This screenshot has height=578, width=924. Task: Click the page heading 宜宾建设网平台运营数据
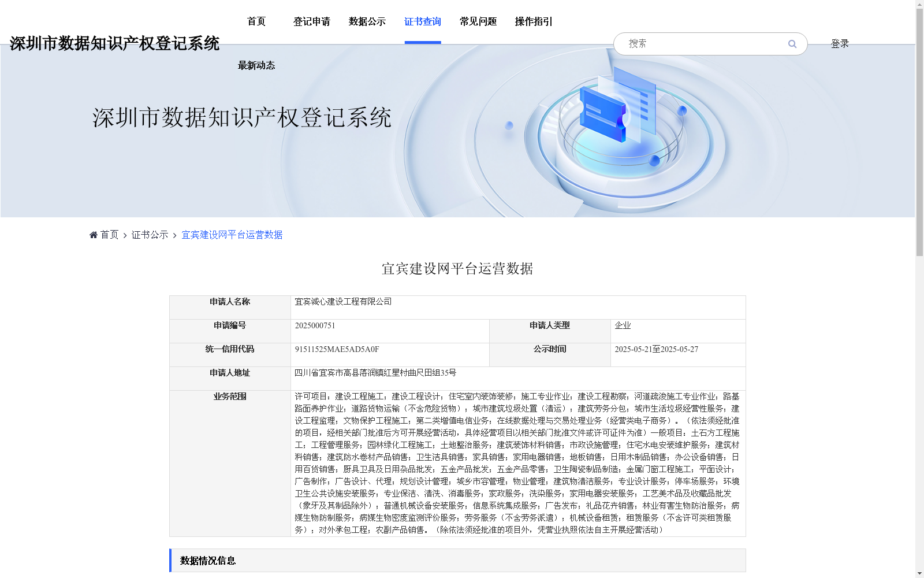pyautogui.click(x=457, y=269)
